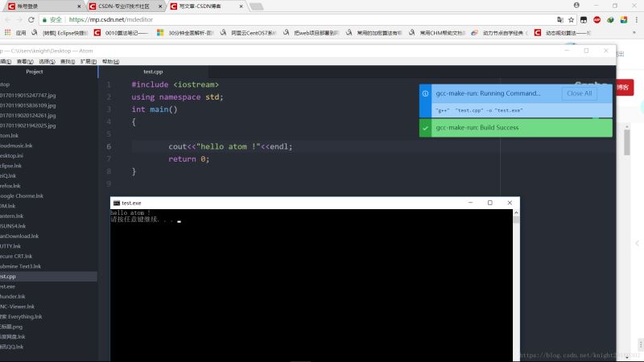Bookmark this page with the star icon
This screenshot has height=362, width=644.
coord(571,19)
